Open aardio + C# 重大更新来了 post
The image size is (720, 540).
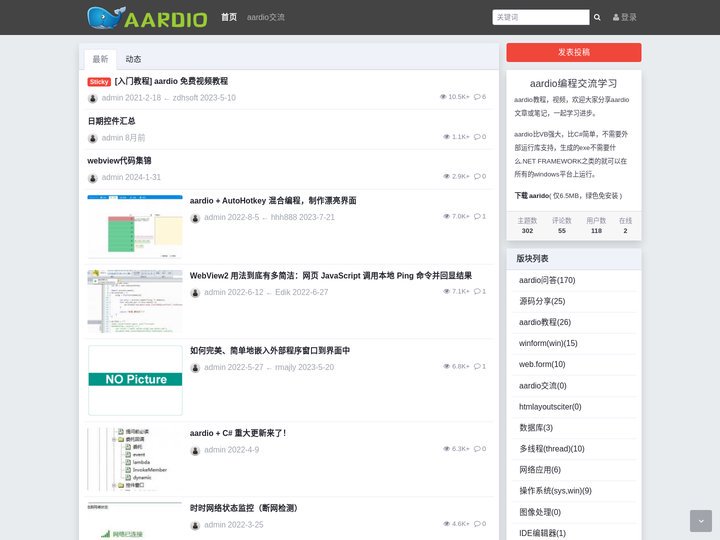tap(238, 433)
